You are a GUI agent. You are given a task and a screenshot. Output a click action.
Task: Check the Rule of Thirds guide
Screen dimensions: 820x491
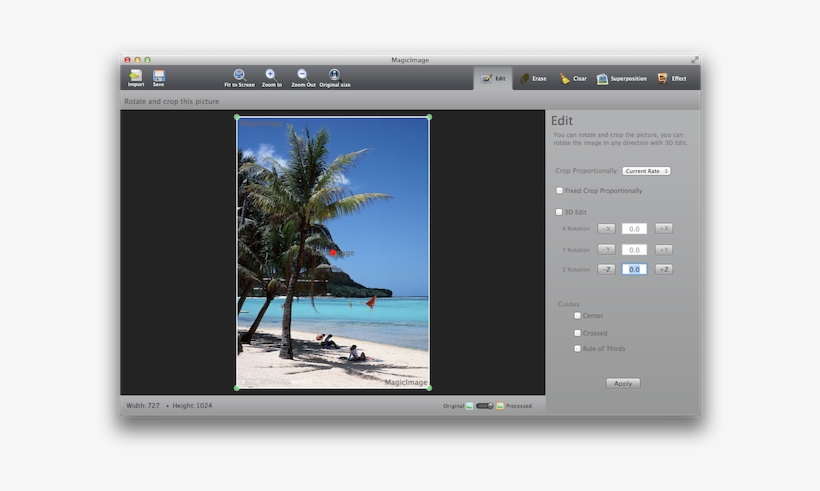click(577, 348)
